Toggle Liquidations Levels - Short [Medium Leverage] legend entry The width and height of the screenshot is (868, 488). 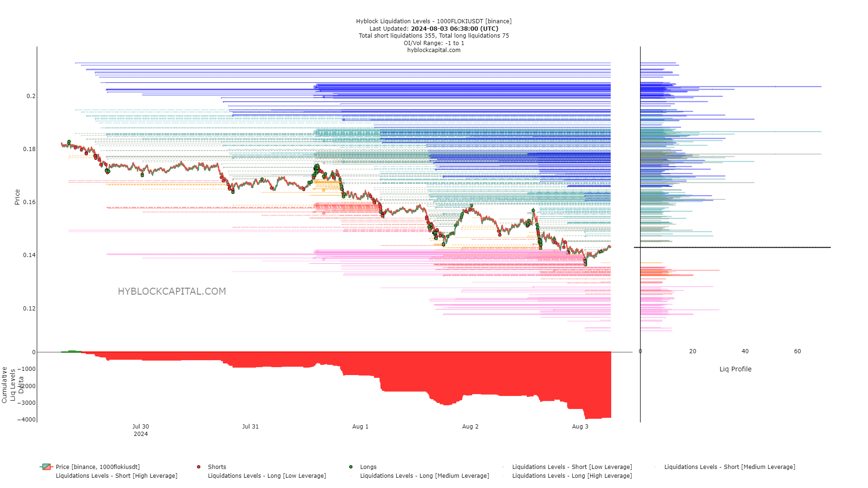click(729, 467)
